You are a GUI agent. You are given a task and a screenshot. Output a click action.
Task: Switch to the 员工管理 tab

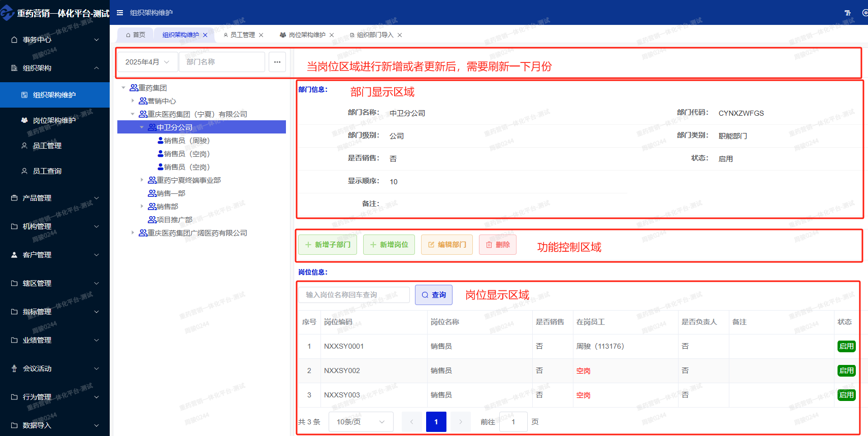(243, 35)
